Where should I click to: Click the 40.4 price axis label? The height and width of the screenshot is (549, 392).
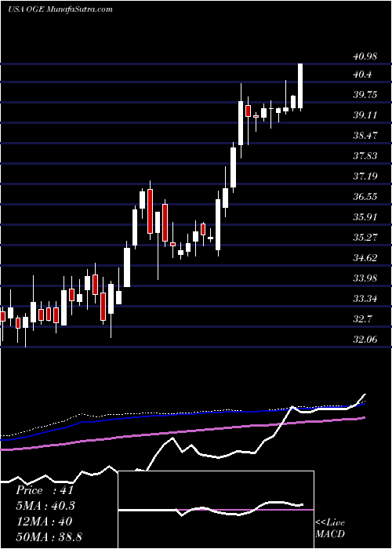(361, 75)
